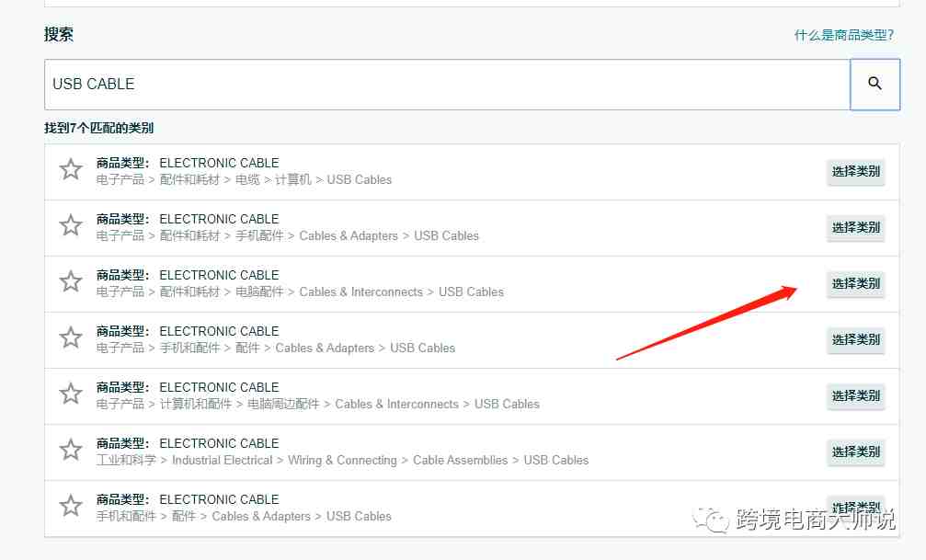
Task: Click 商品类型: ELECTRONIC CABLE title in the 电缆 > 计算机 row
Action: coord(188,163)
